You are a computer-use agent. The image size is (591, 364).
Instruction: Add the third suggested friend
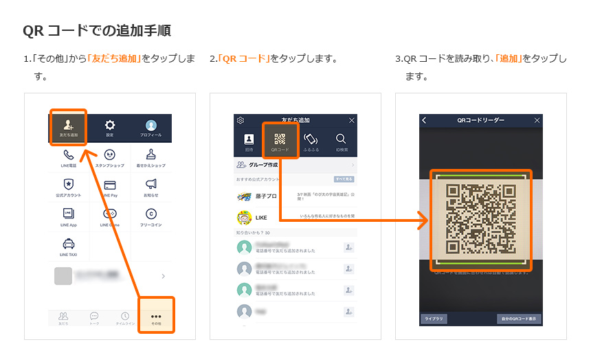click(x=349, y=291)
